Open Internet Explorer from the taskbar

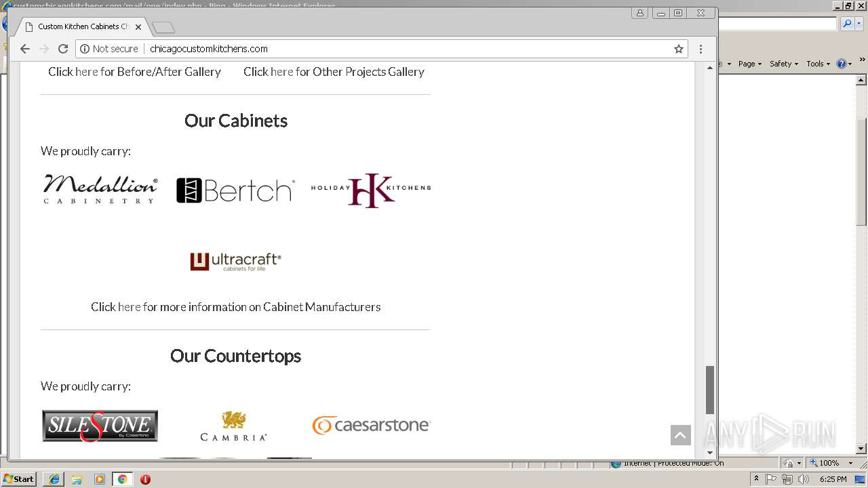pos(54,479)
